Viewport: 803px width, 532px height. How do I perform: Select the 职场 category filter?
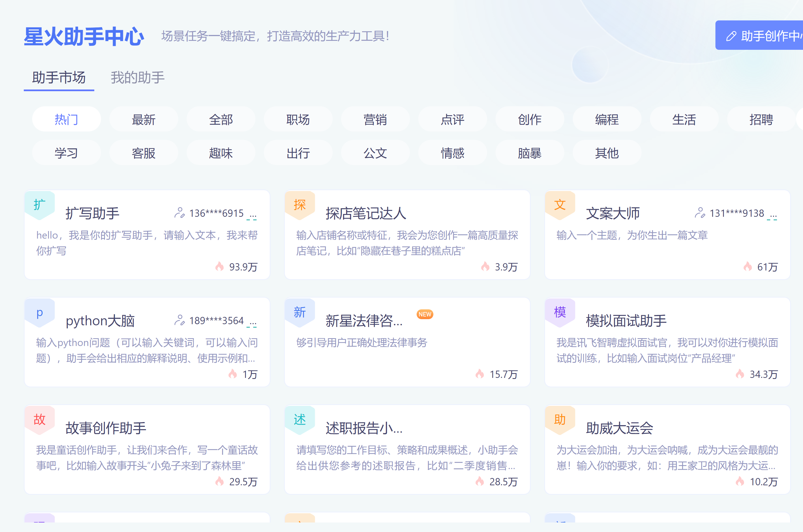point(298,119)
